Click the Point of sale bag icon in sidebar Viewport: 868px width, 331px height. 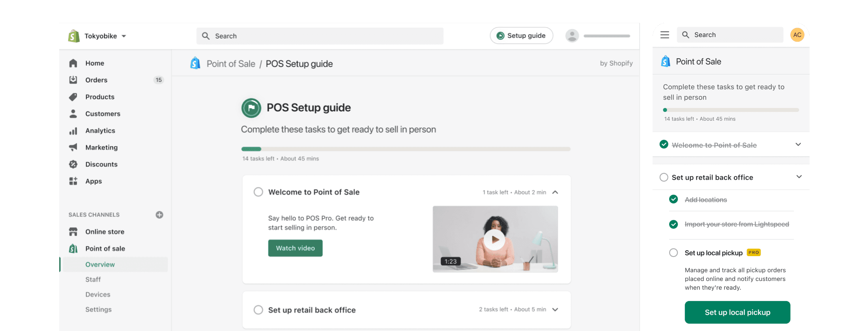[x=73, y=249]
